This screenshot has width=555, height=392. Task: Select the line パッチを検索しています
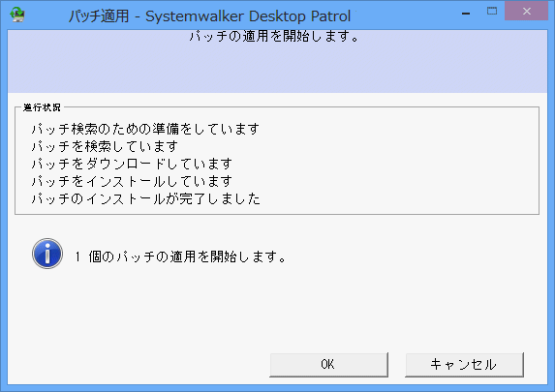click(105, 146)
